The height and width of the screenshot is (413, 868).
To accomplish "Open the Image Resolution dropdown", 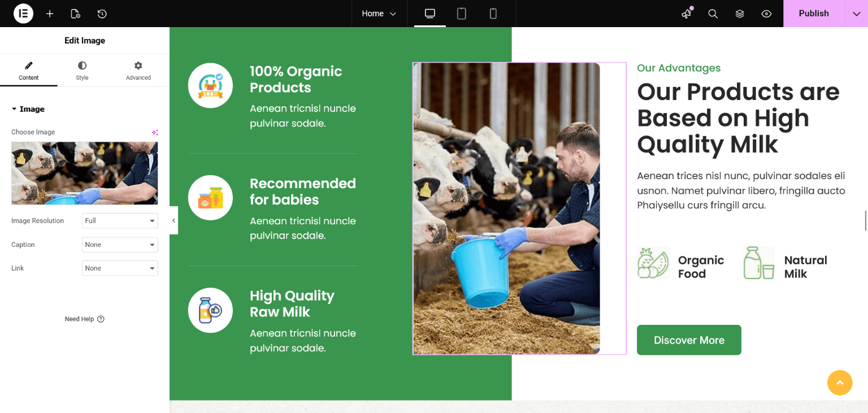I will click(x=120, y=221).
